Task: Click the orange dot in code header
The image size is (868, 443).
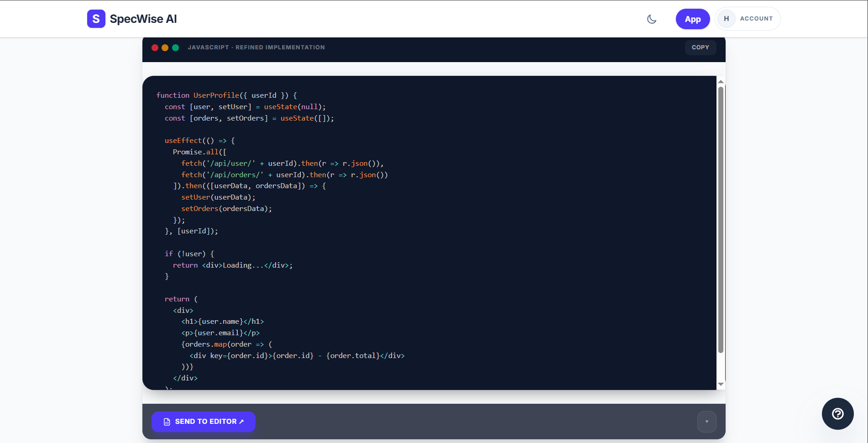Action: click(165, 47)
